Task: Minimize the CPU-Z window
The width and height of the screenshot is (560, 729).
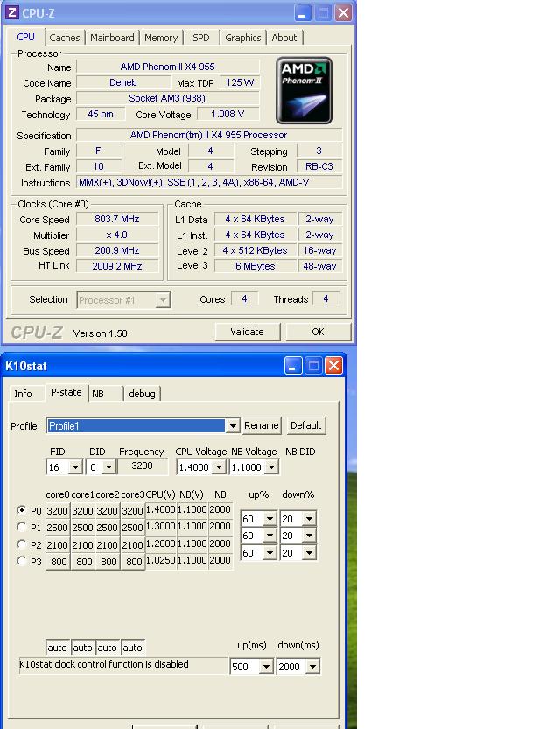Action: tap(303, 13)
